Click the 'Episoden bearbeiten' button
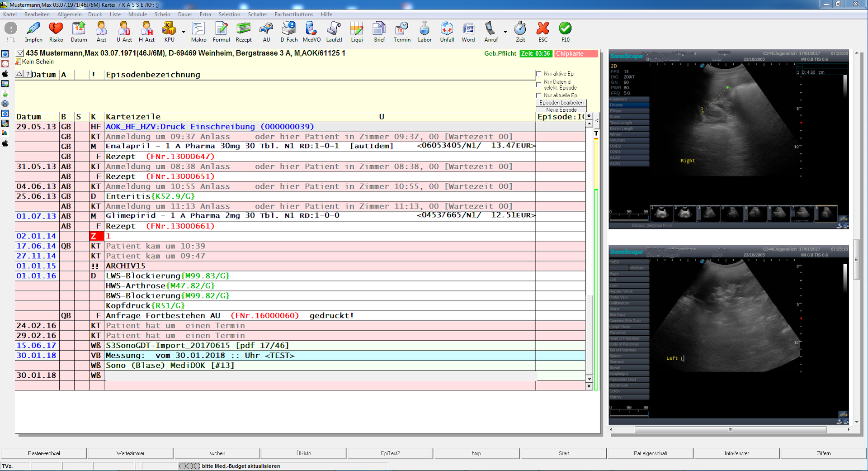The width and height of the screenshot is (868, 471). tap(561, 103)
